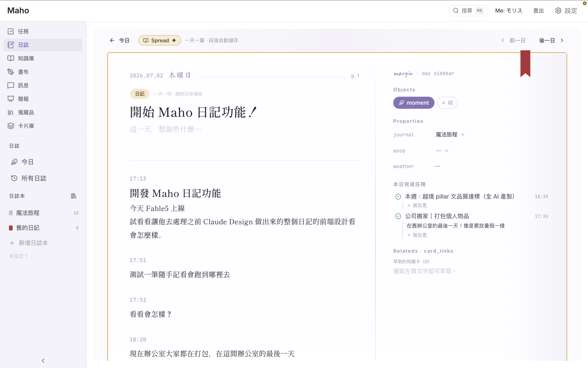This screenshot has height=368, width=588.
Task: Open 魔法旅程 journal in sidebar
Action: pos(43,213)
